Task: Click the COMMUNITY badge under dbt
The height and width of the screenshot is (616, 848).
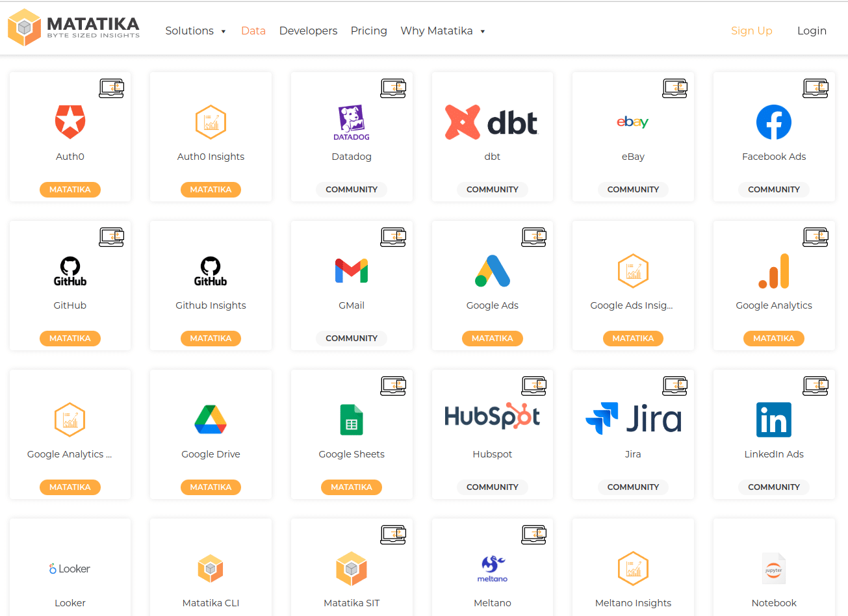Action: click(x=492, y=190)
